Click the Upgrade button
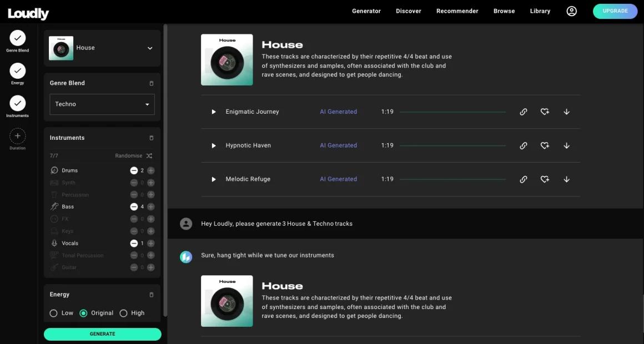The width and height of the screenshot is (644, 344). (x=615, y=11)
